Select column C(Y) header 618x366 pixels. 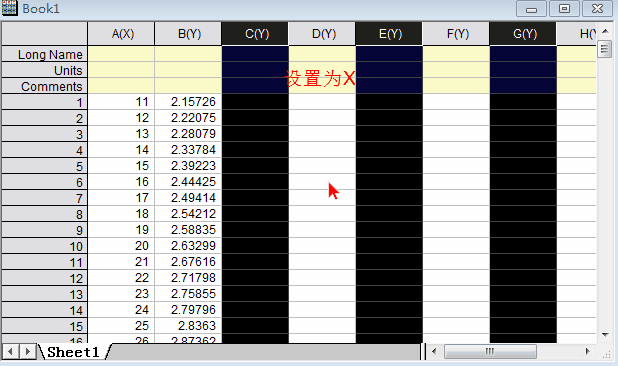pos(255,34)
